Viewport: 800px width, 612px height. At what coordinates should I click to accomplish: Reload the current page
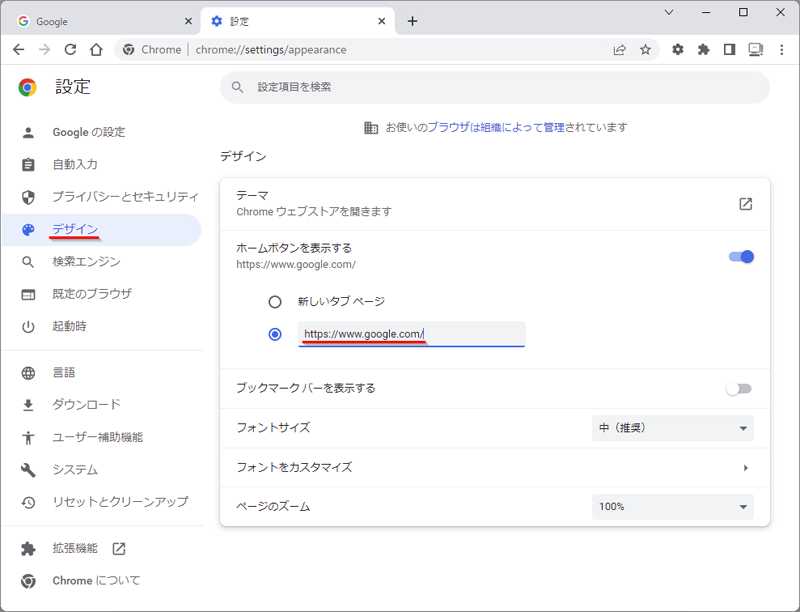tap(70, 49)
